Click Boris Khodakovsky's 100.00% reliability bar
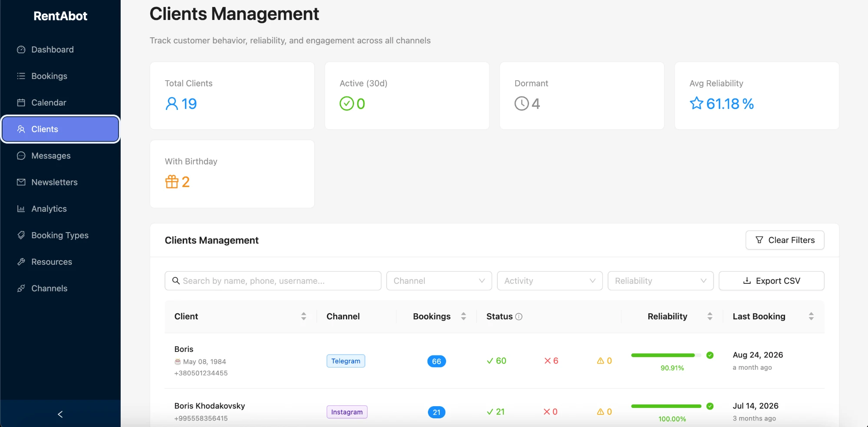 666,406
